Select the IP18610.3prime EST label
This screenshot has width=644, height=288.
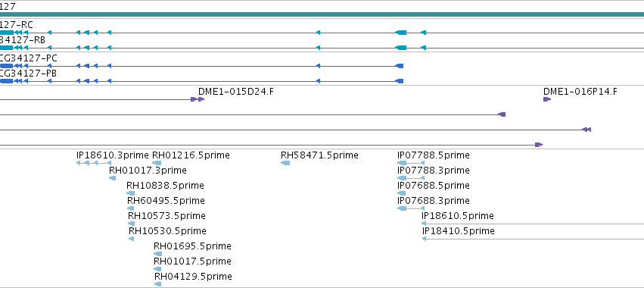(113, 155)
